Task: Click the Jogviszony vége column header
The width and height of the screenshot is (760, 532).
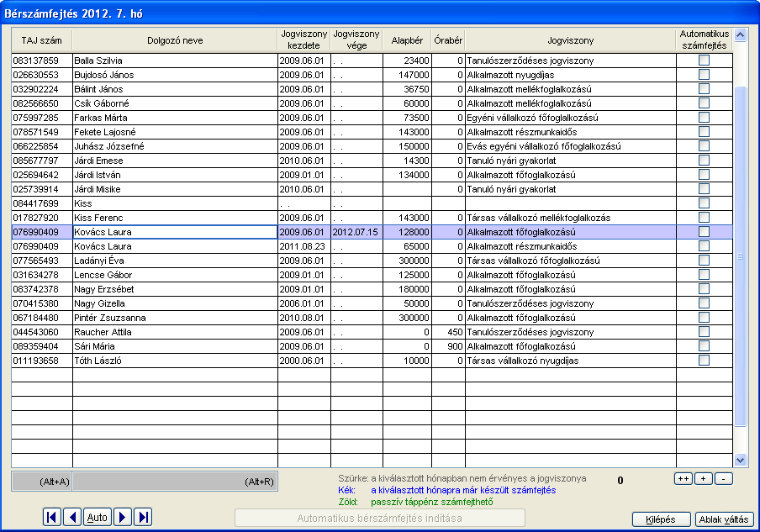Action: tap(356, 40)
